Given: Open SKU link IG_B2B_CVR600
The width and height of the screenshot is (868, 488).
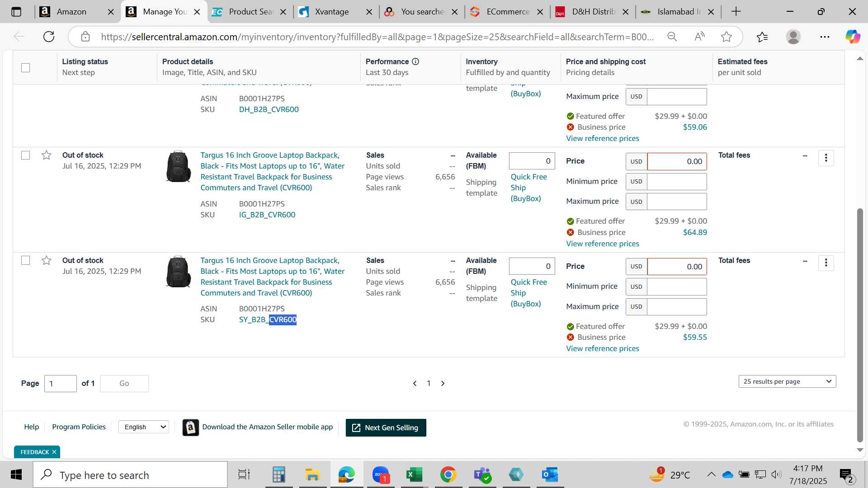Looking at the screenshot, I should 267,215.
